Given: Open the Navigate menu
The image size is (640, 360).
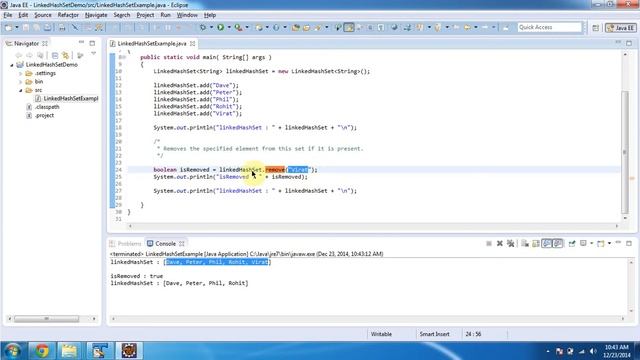Looking at the screenshot, I should click(96, 15).
